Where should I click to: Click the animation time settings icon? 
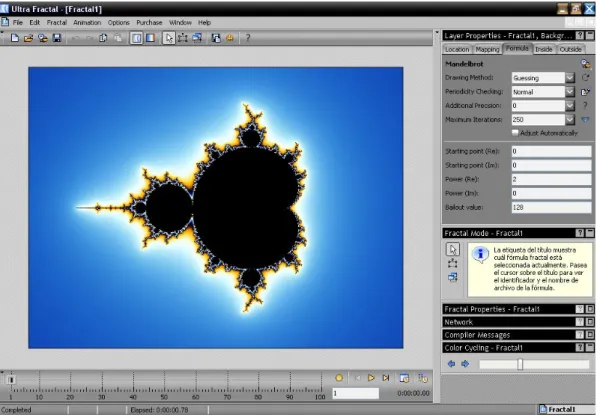(x=404, y=378)
